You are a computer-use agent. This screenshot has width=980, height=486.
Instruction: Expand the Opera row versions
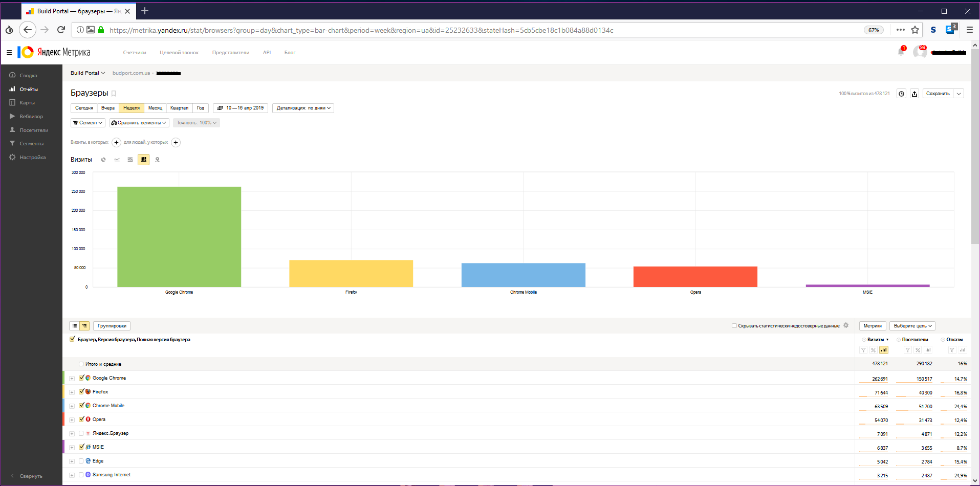click(72, 420)
